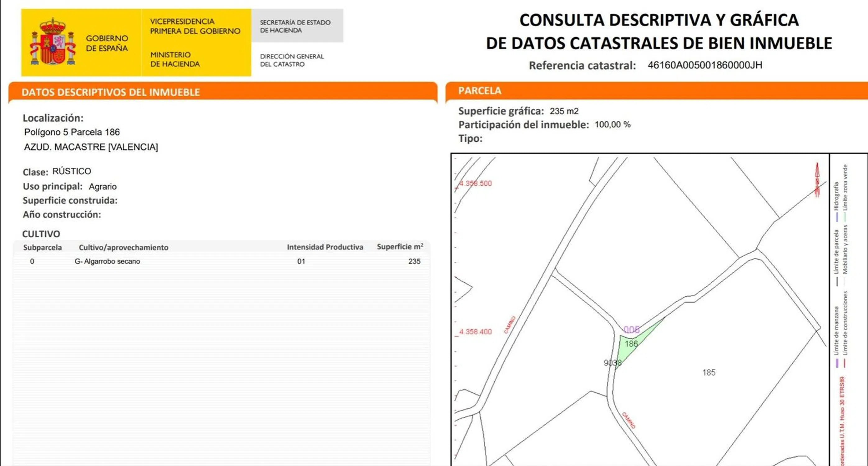
Task: Select the DATOS DESCRIPTIVOS DEL INMUEBLE header
Action: (111, 92)
